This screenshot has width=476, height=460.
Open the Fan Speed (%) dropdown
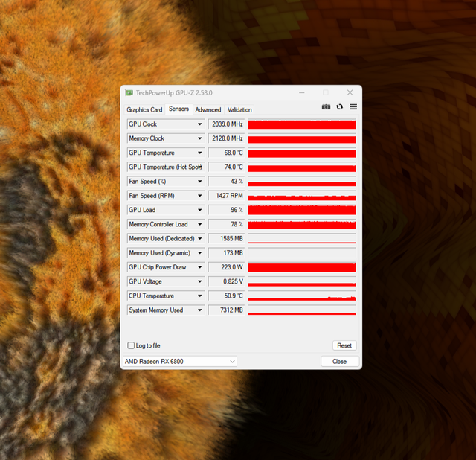pos(200,182)
